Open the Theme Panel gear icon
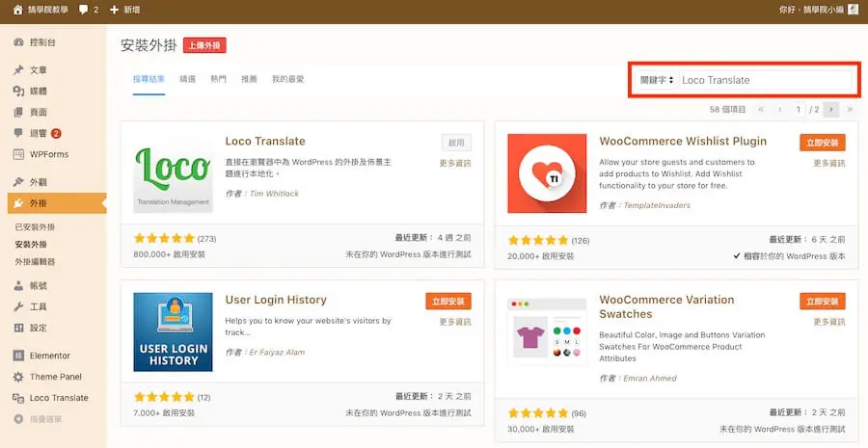Screen dimensions: 868x448 click(18, 377)
